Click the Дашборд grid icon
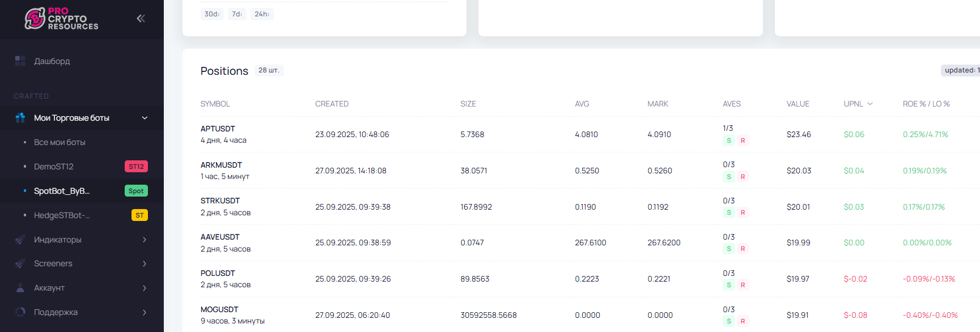The height and width of the screenshot is (332, 980). tap(20, 61)
